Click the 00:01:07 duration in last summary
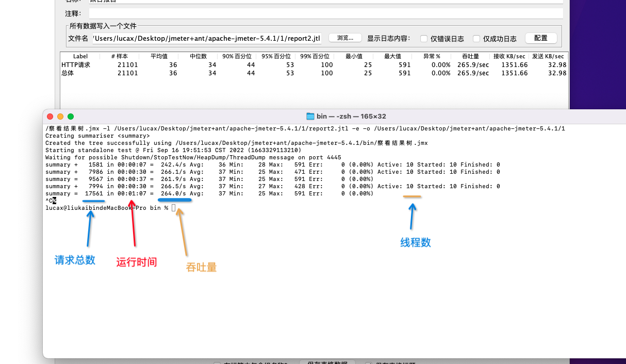 tap(132, 193)
